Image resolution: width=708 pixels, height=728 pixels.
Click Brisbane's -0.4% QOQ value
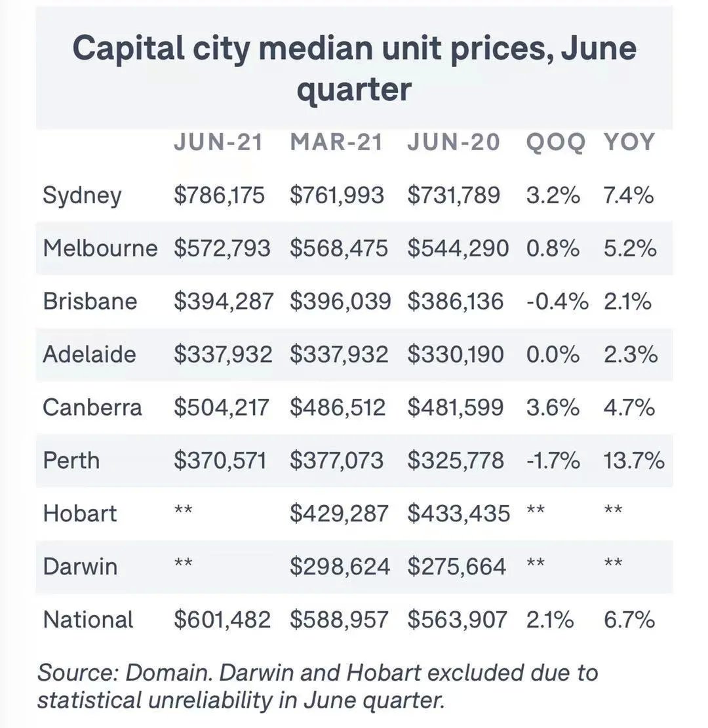pos(558,301)
